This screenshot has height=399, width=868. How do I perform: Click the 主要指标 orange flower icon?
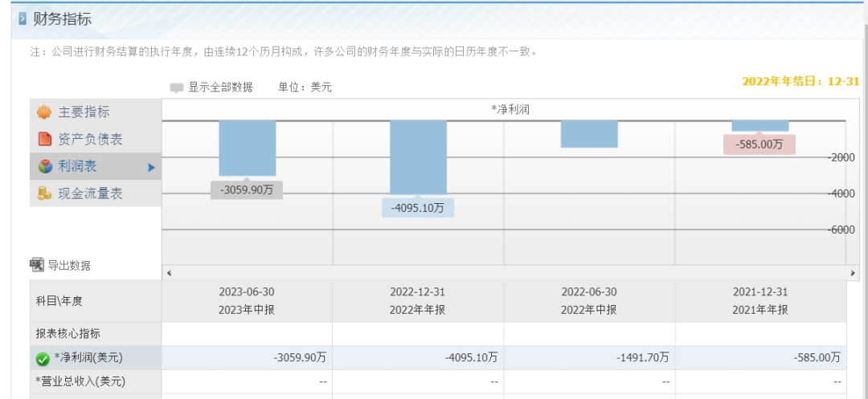coord(44,112)
